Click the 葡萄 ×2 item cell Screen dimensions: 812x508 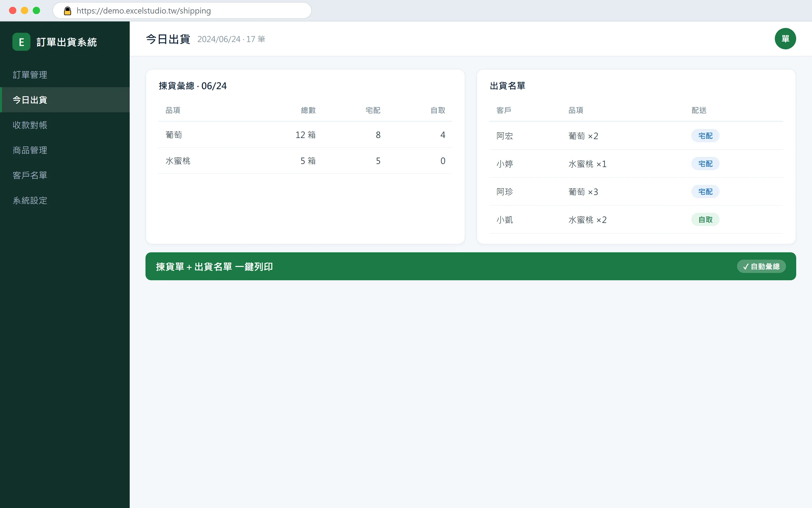[583, 136]
